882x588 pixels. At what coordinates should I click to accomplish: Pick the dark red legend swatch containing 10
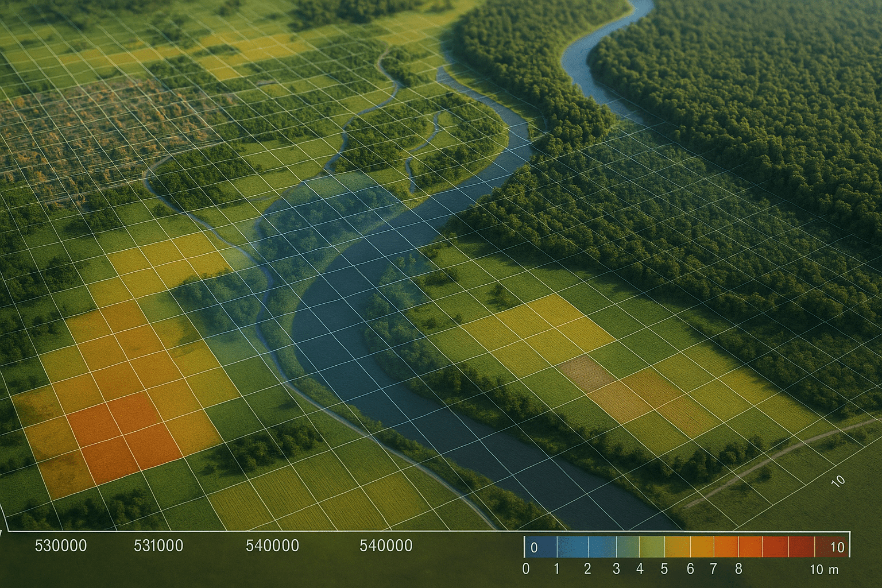click(831, 547)
